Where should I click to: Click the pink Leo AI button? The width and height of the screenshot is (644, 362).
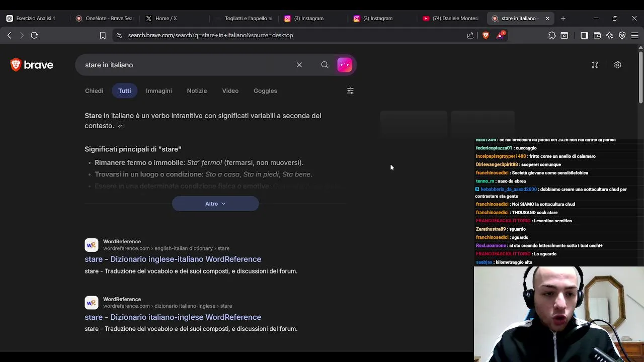345,65
